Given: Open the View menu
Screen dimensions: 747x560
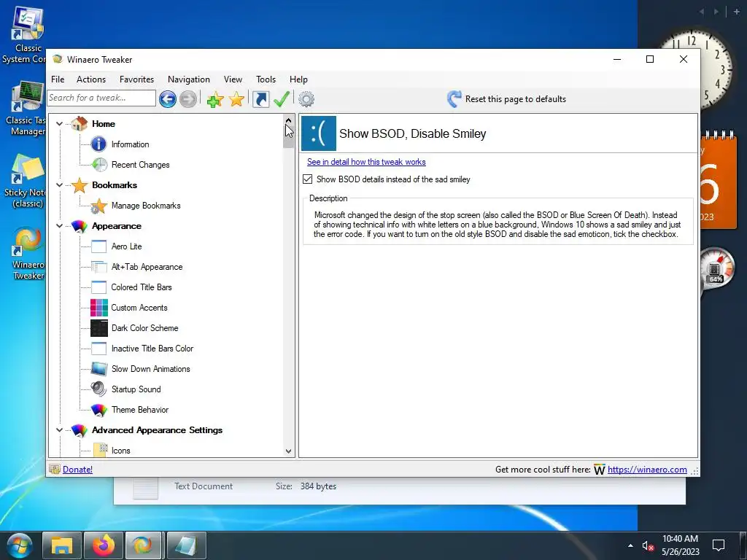Looking at the screenshot, I should click(233, 79).
